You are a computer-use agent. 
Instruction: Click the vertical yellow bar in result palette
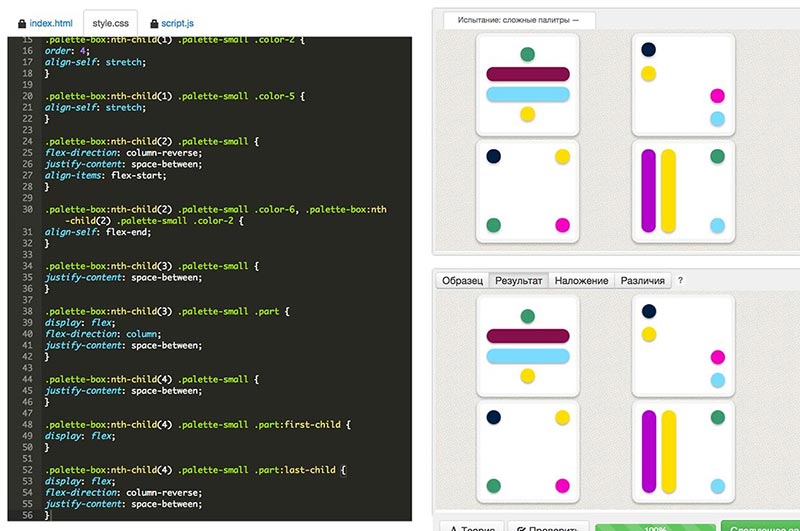pos(669,451)
